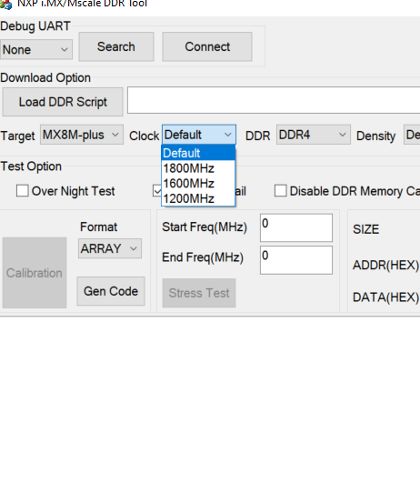Viewport: 420px width, 504px height.
Task: Click the ADDR(HEX) label
Action: click(x=386, y=265)
